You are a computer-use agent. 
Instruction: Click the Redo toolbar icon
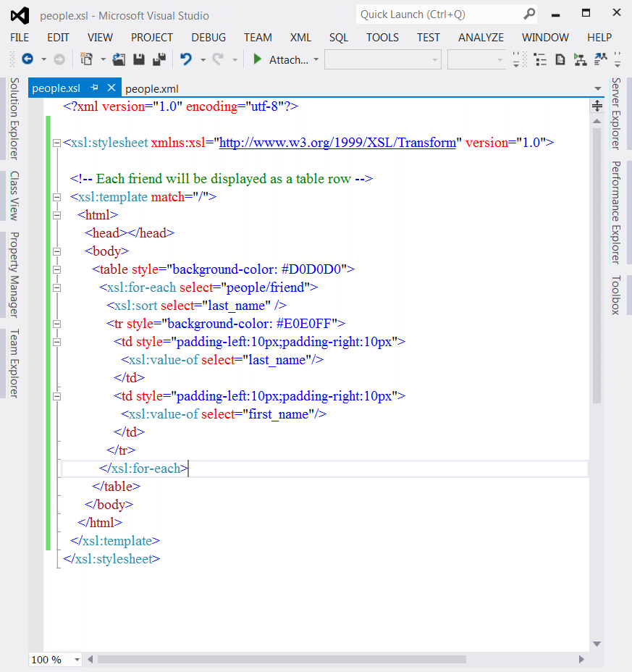coord(218,59)
